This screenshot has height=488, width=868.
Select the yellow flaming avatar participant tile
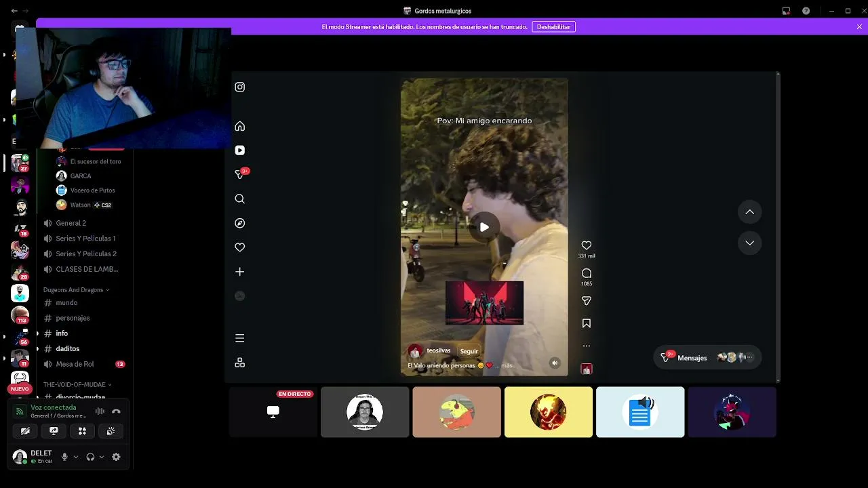coord(549,411)
